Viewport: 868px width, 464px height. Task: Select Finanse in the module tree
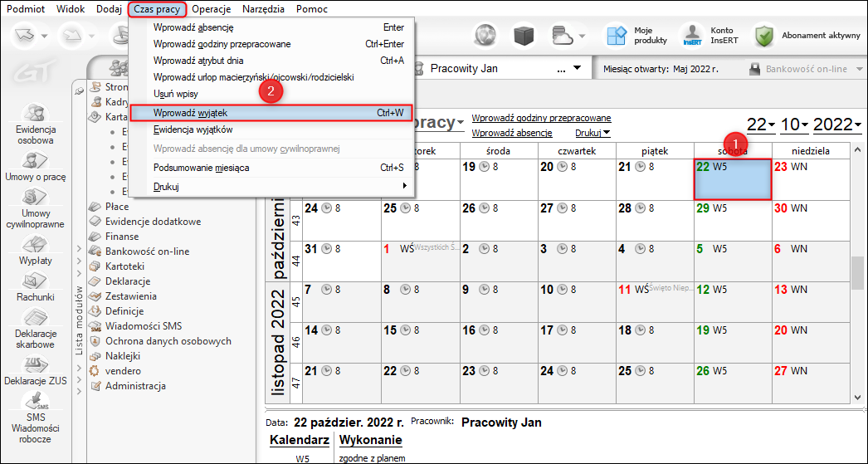click(x=122, y=237)
